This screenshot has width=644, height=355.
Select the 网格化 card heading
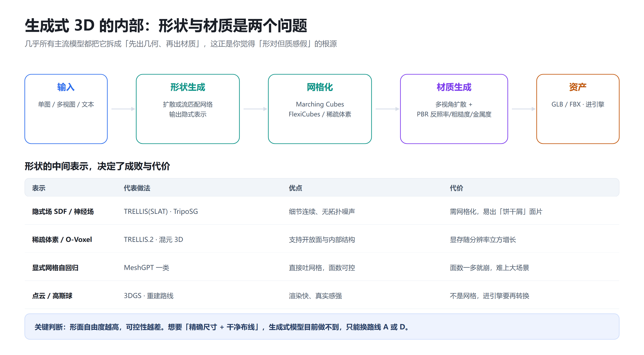(320, 87)
